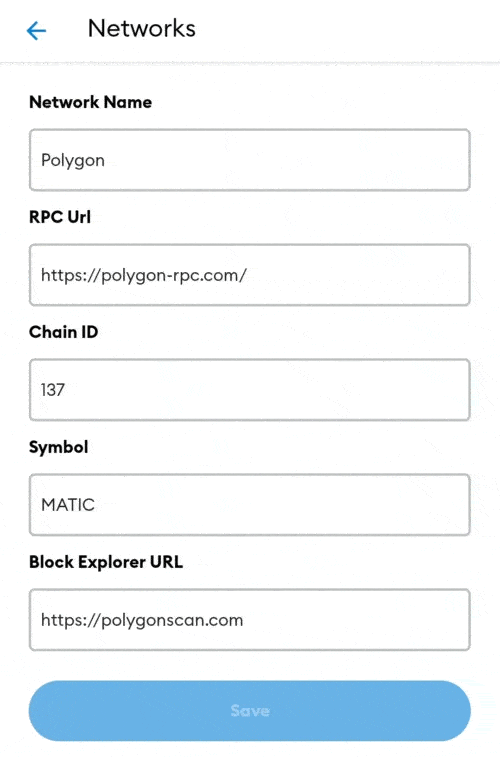
Task: Click the Networks page title
Action: [141, 28]
